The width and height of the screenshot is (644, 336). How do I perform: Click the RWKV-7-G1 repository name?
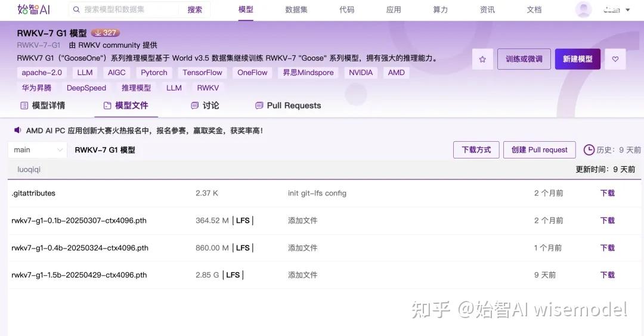[39, 45]
